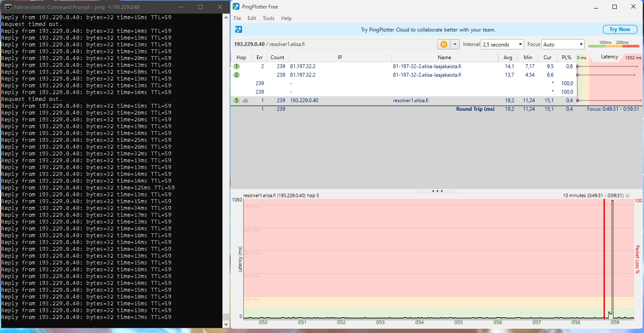Click the ping reply line with time=50ms
Screen dimensions: 644x333
[86, 72]
